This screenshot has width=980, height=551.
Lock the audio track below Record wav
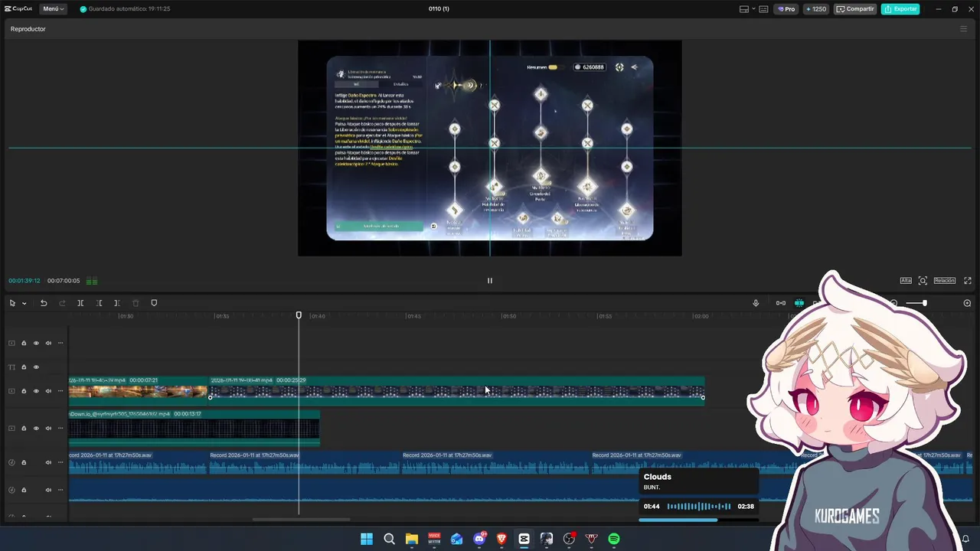pos(24,490)
